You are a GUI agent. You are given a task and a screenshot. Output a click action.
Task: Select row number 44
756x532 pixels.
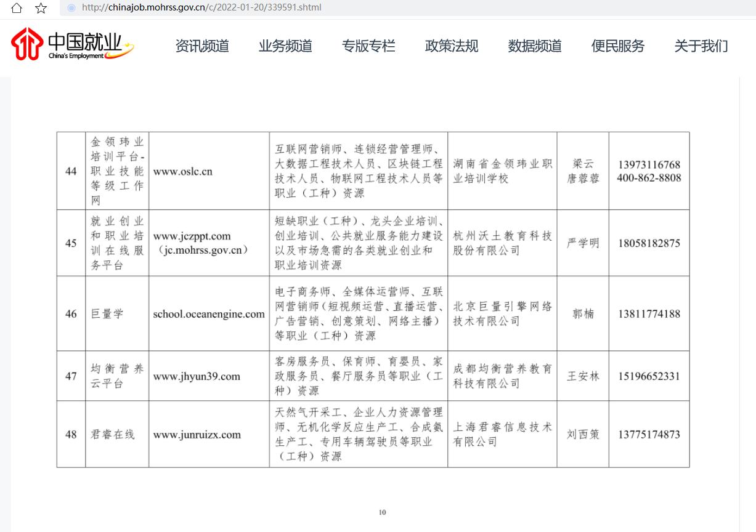(x=71, y=171)
